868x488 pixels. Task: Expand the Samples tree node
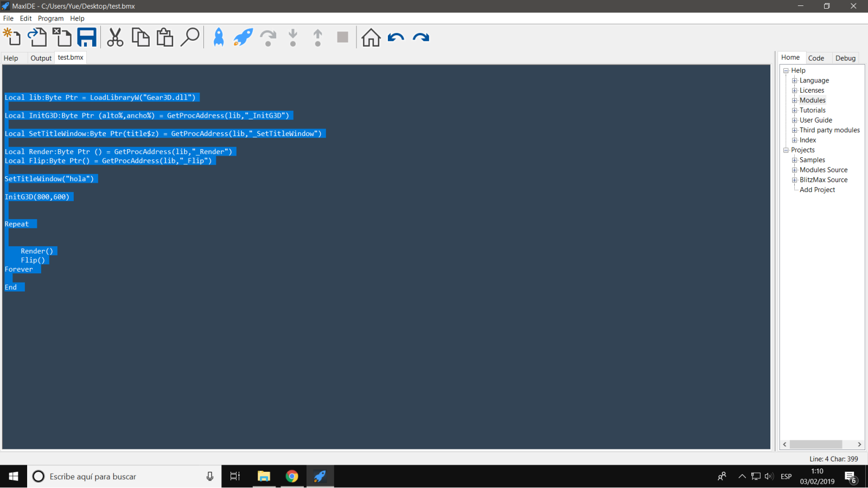point(794,160)
